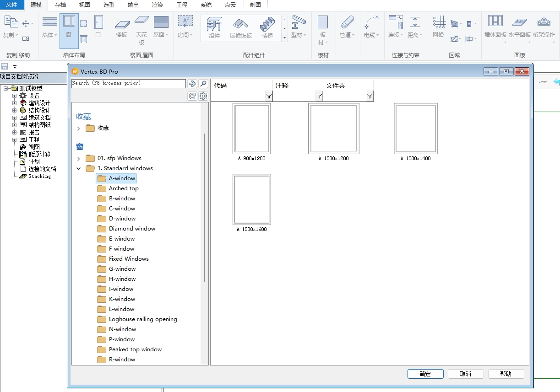Select the 水平面板 horizontal panel tool
Image resolution: width=560 pixels, height=392 pixels.
tap(519, 28)
